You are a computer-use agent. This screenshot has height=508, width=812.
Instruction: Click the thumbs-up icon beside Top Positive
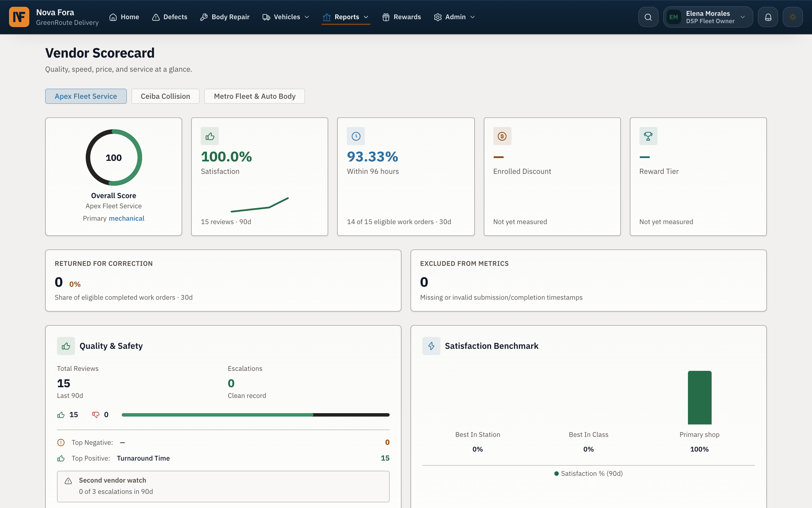click(61, 458)
